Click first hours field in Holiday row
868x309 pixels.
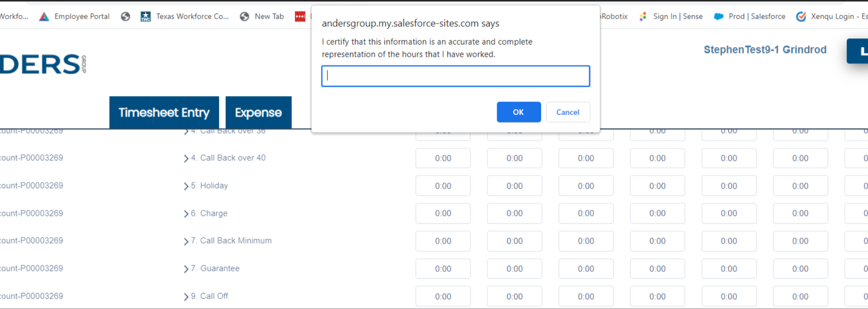tap(443, 186)
